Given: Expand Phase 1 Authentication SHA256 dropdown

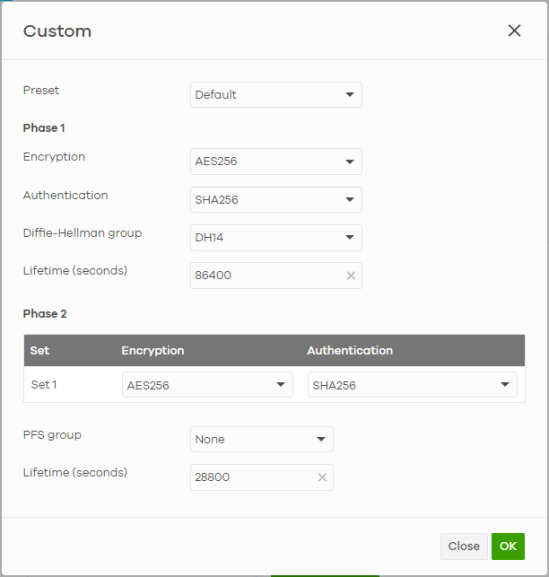Looking at the screenshot, I should 276,200.
